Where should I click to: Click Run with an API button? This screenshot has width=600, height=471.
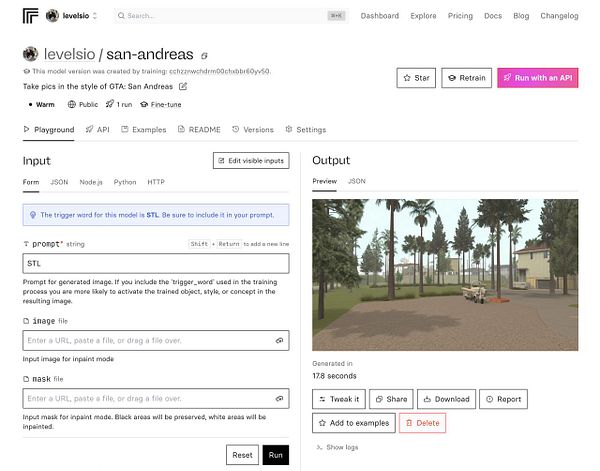538,78
